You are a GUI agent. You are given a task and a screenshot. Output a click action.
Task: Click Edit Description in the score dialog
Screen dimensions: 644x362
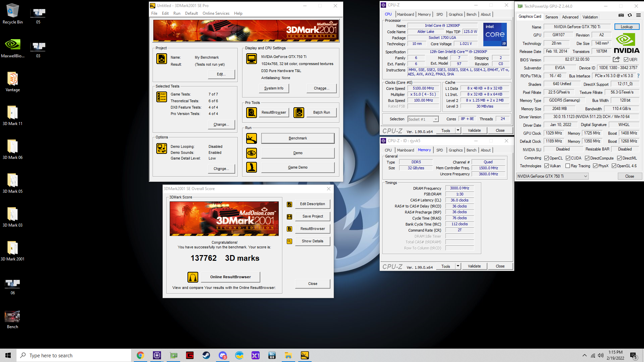(x=313, y=204)
